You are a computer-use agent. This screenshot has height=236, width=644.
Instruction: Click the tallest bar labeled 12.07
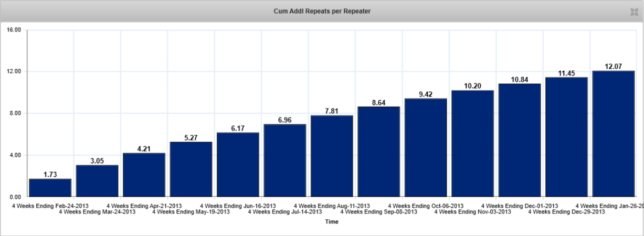(x=613, y=134)
